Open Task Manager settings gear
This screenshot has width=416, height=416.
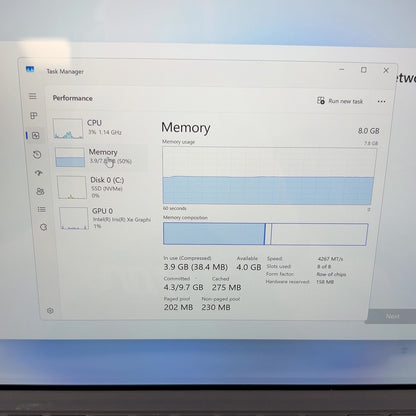pos(50,311)
